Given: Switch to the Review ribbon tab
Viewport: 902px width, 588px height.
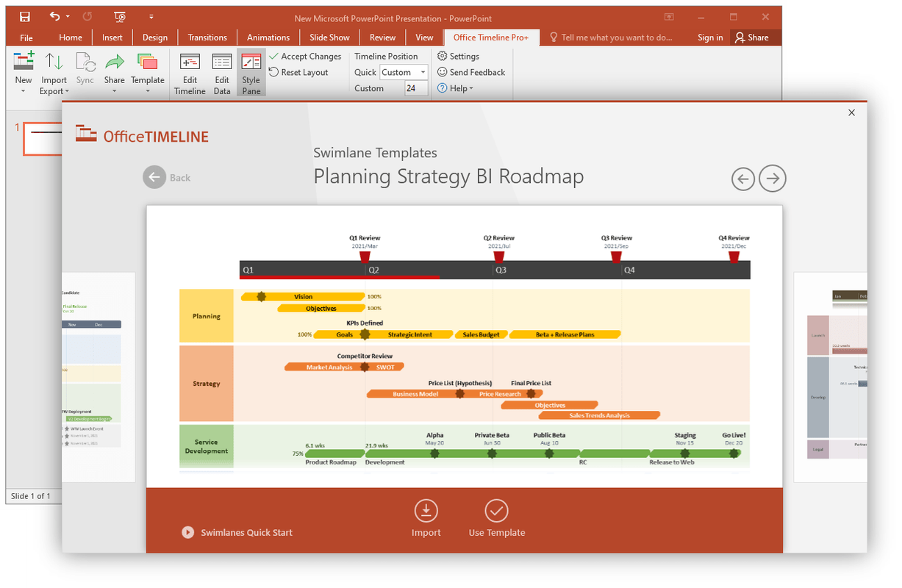Looking at the screenshot, I should [x=383, y=37].
